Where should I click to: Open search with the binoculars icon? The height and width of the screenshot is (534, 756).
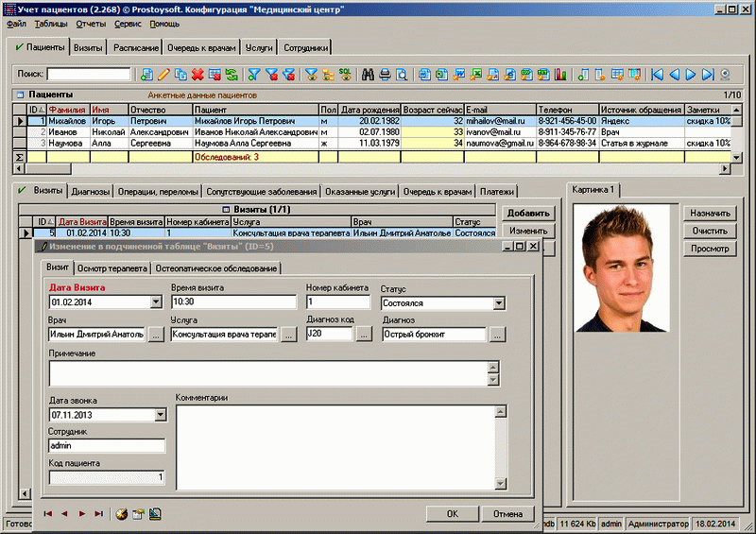[x=369, y=74]
